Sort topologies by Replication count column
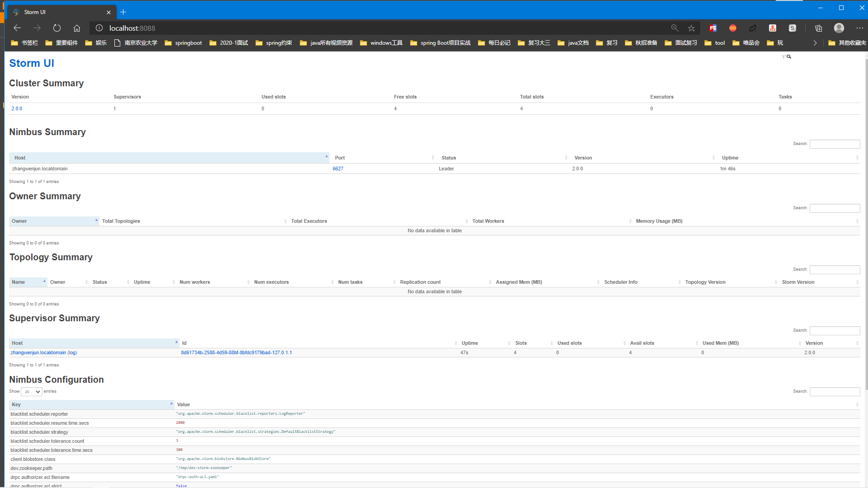This screenshot has width=868, height=488. 444,282
